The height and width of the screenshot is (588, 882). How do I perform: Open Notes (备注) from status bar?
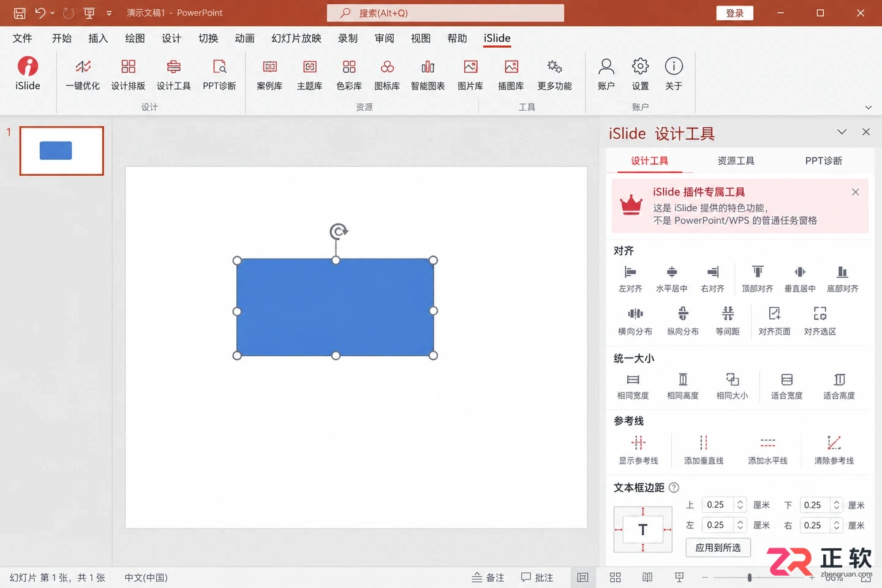click(488, 578)
